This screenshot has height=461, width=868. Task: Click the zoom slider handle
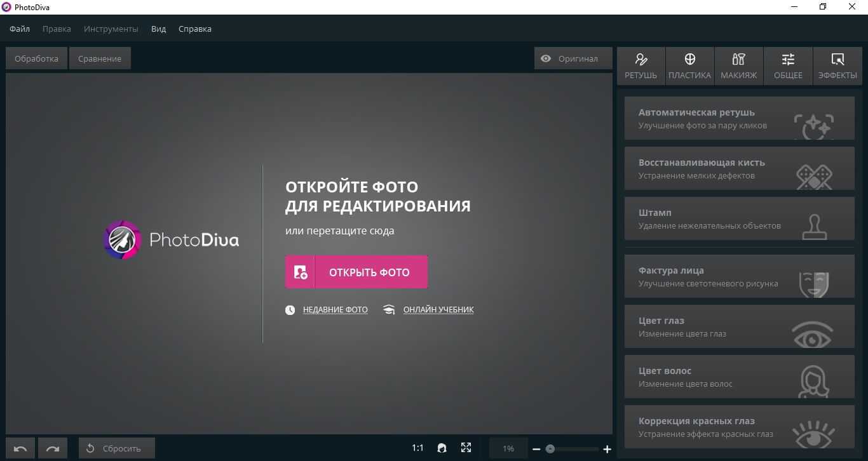pyautogui.click(x=550, y=449)
